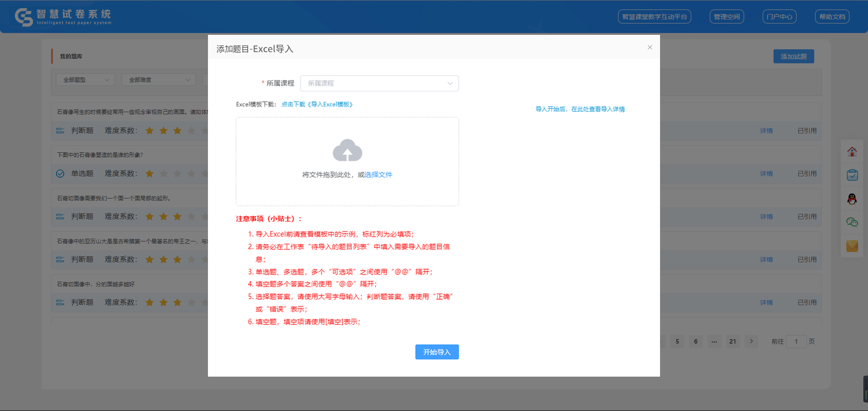Open the 全部难度 filter dropdown

(x=159, y=80)
